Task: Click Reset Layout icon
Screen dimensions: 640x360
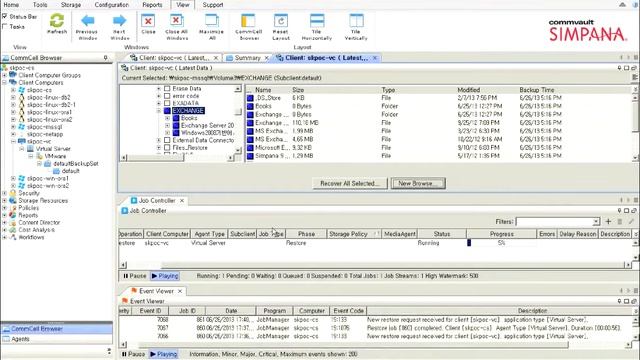Action: click(281, 20)
